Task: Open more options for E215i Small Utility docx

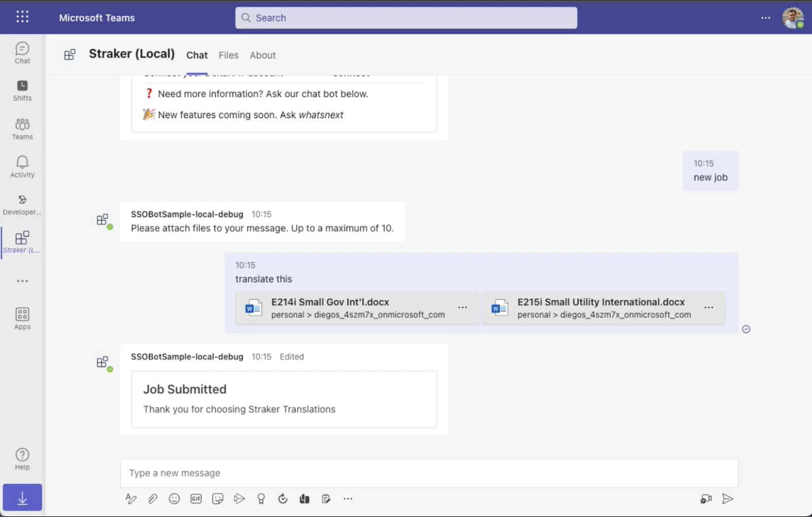Action: pyautogui.click(x=708, y=307)
